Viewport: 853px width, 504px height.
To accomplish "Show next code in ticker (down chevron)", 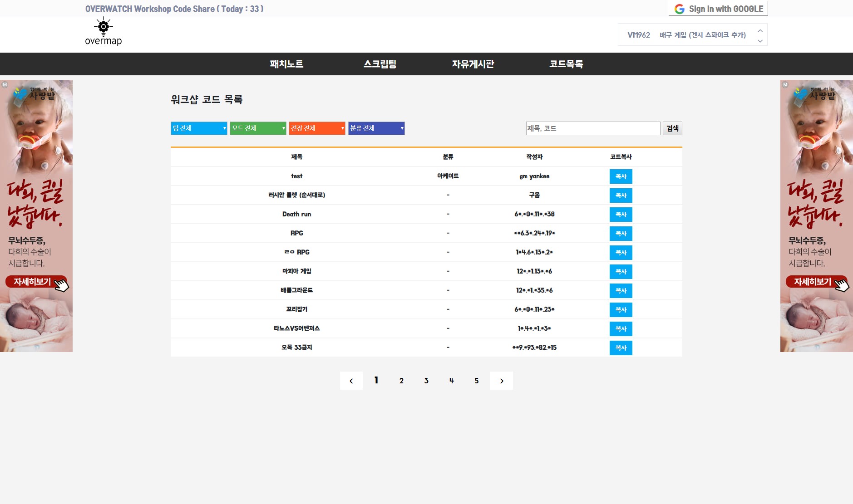I will (760, 41).
